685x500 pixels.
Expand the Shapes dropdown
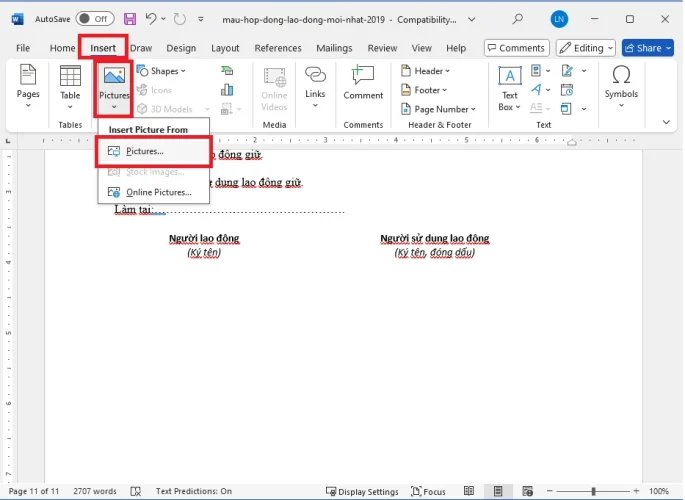(161, 71)
